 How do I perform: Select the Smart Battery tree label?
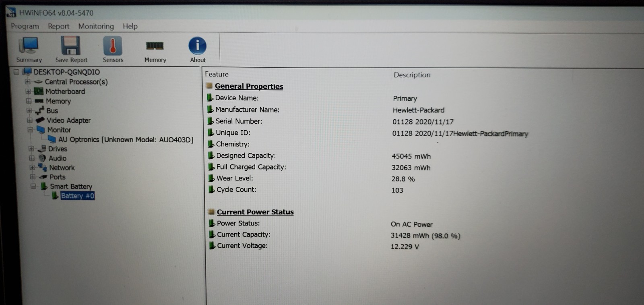[x=71, y=186]
